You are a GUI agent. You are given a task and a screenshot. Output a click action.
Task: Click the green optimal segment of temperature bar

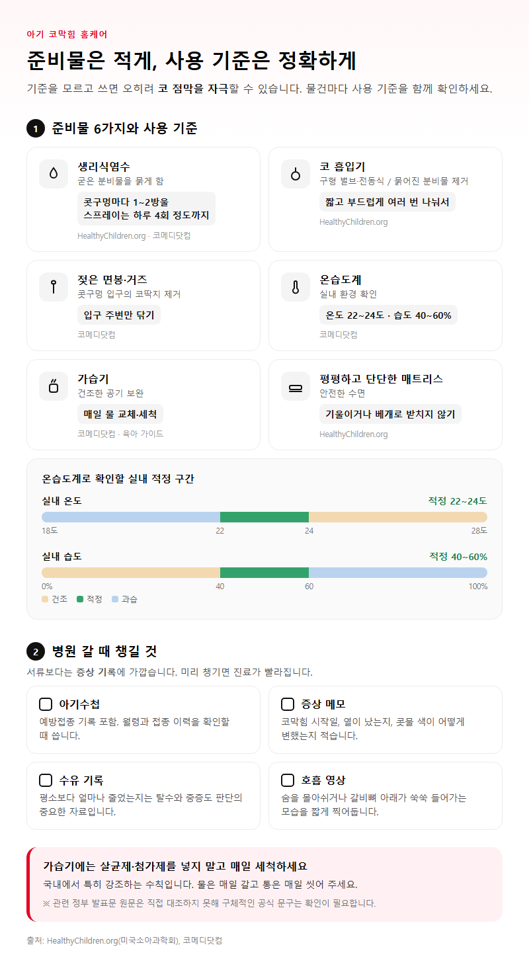coord(264,517)
